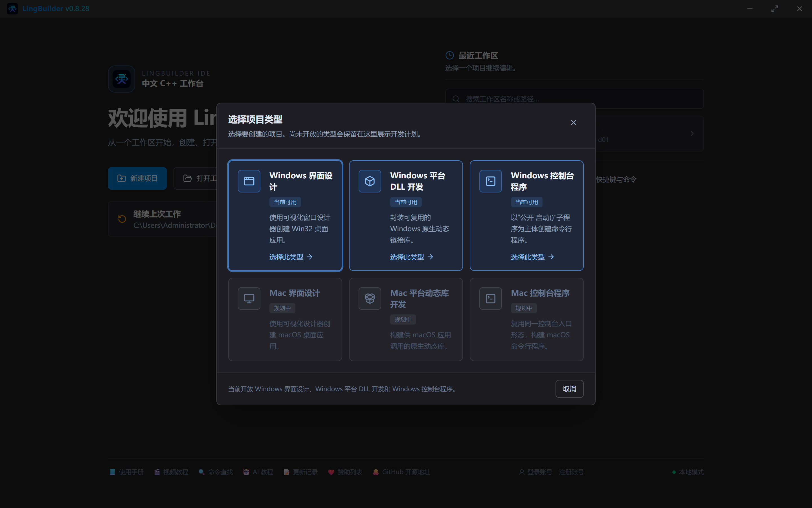The height and width of the screenshot is (508, 812).
Task: Click the clock icon beside 最近工作区
Action: 449,55
